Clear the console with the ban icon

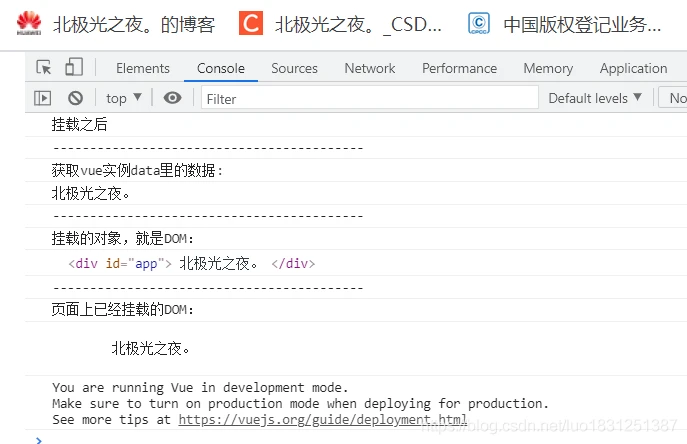(75, 98)
